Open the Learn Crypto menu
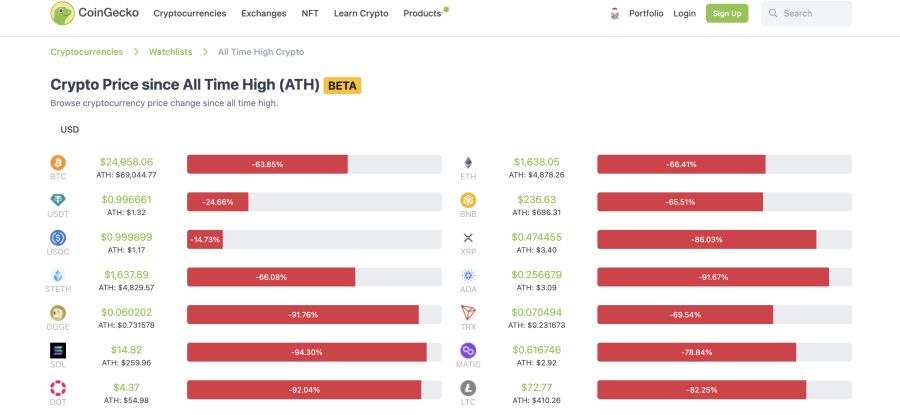The height and width of the screenshot is (415, 900). [361, 13]
